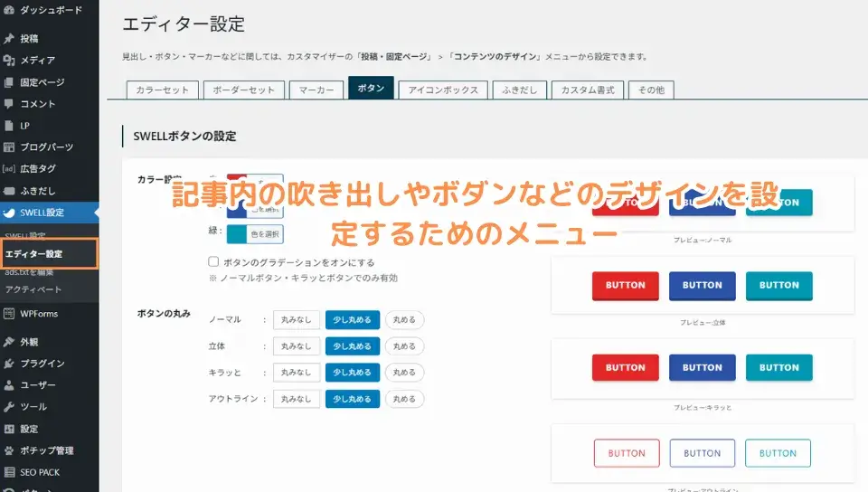Select 丸みなし for 立体 button

pos(297,345)
